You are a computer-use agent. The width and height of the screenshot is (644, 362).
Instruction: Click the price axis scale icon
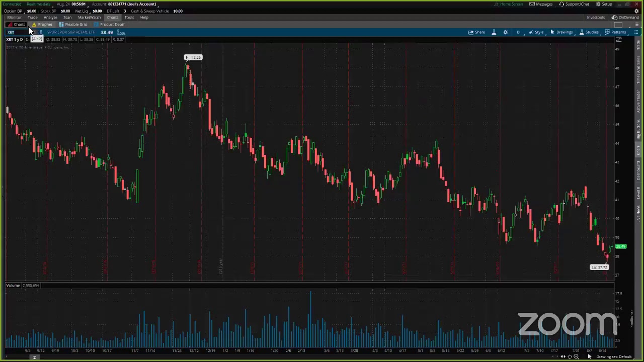[619, 40]
